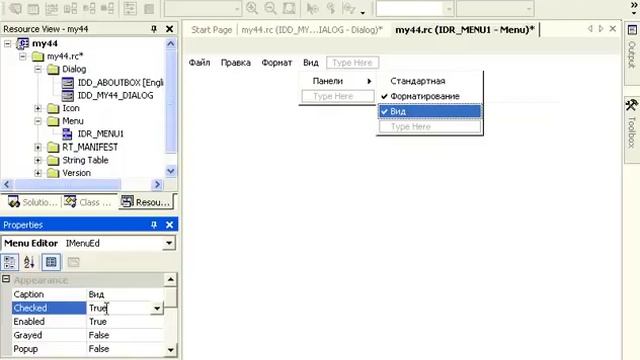Expand the RT_MANIFEST folder
640x360 pixels.
pos(38,147)
